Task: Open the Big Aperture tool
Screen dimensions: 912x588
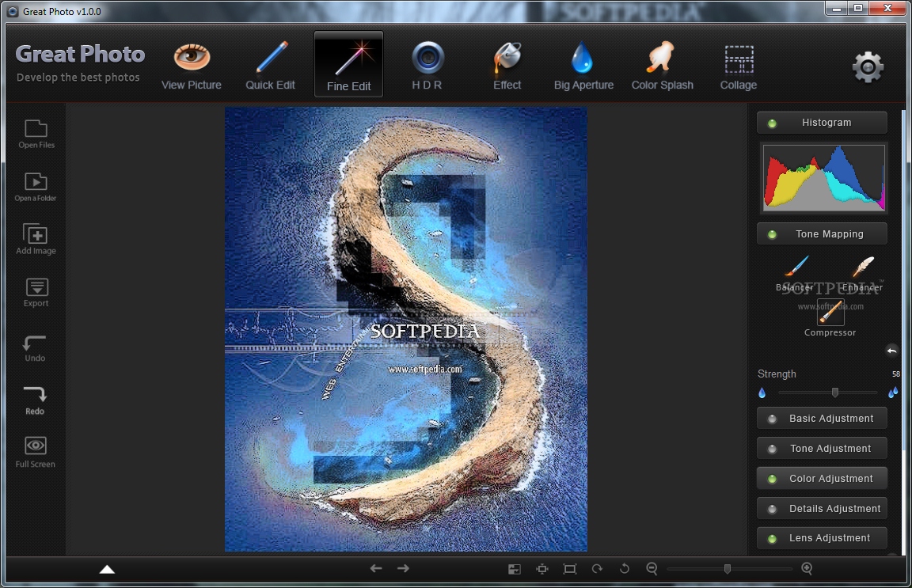Action: 583,67
